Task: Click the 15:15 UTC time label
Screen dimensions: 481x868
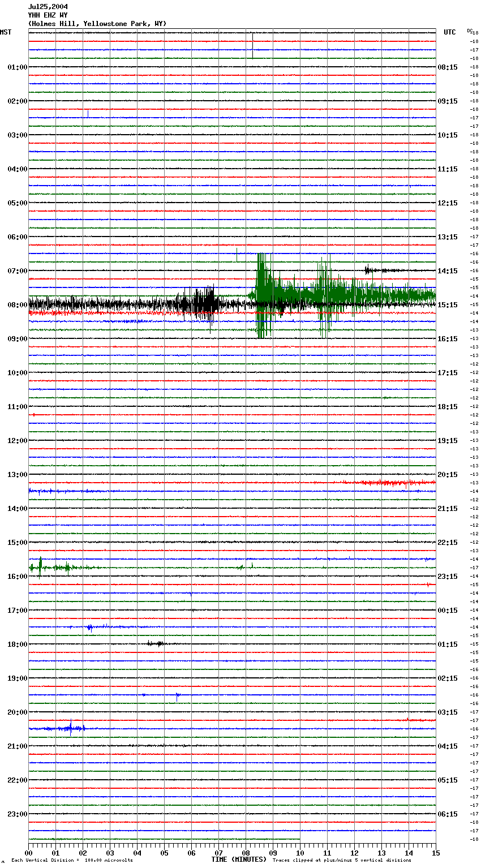Action: coord(448,305)
